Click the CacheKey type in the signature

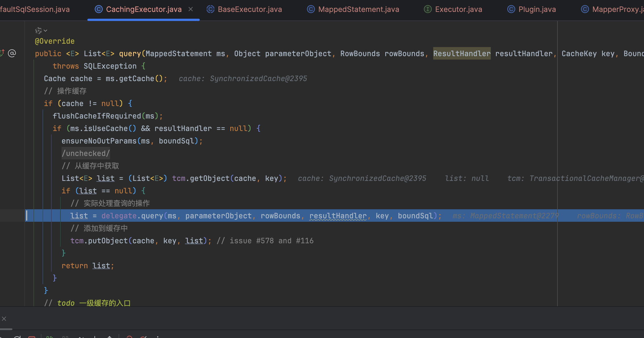pyautogui.click(x=579, y=54)
